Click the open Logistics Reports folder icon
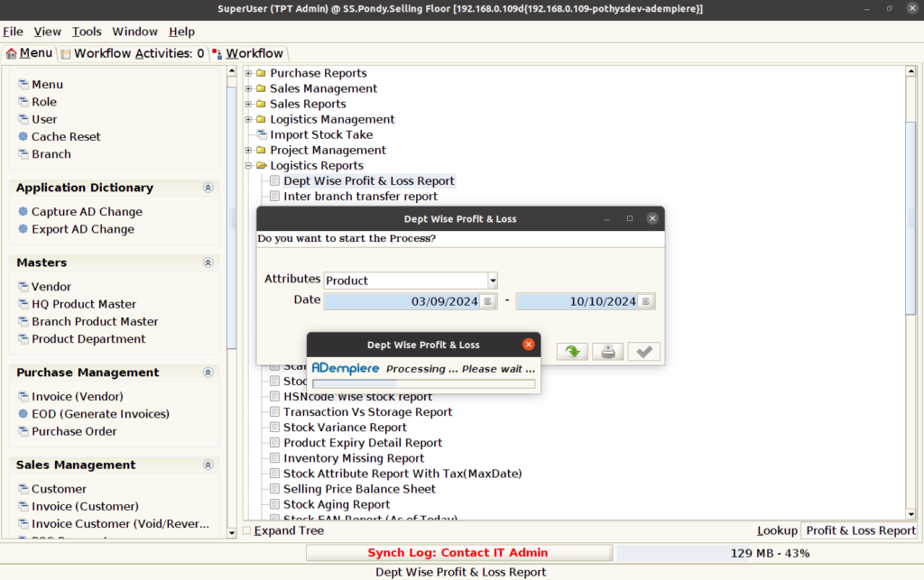This screenshot has width=924, height=580. click(x=261, y=165)
